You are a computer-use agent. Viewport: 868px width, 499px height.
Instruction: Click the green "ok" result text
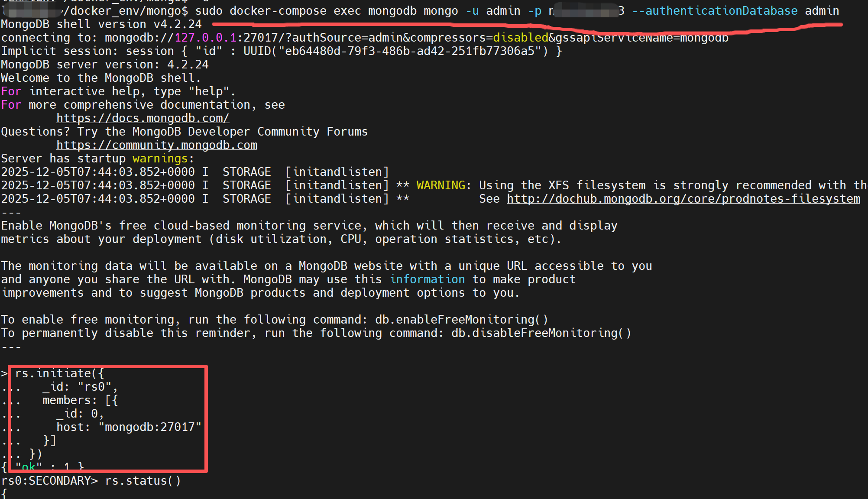(x=28, y=467)
